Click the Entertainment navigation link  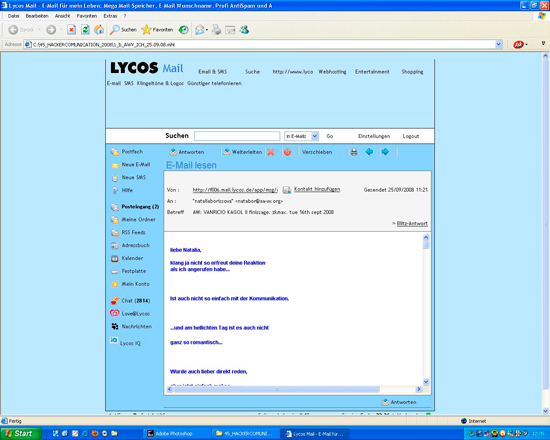click(372, 72)
